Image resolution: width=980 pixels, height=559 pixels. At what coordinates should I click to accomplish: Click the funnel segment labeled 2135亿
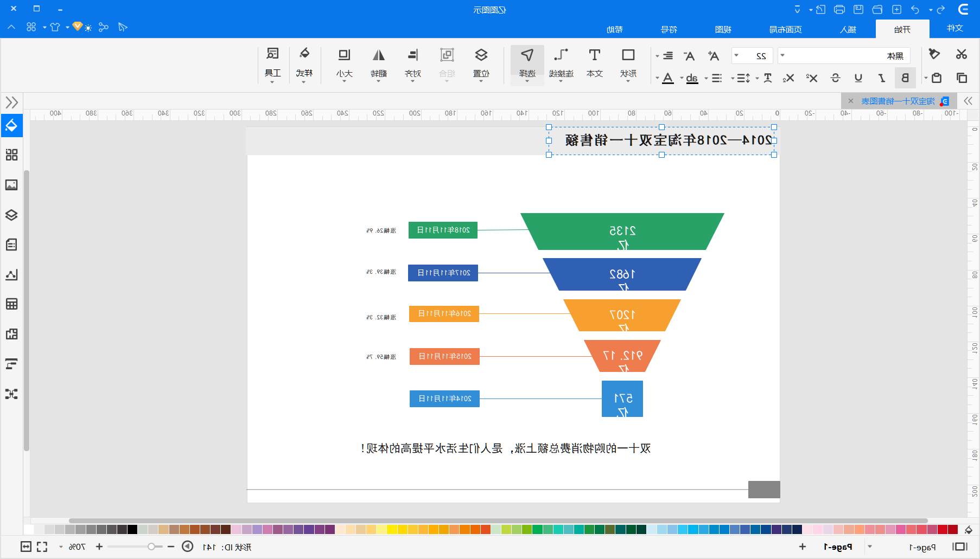coord(622,232)
